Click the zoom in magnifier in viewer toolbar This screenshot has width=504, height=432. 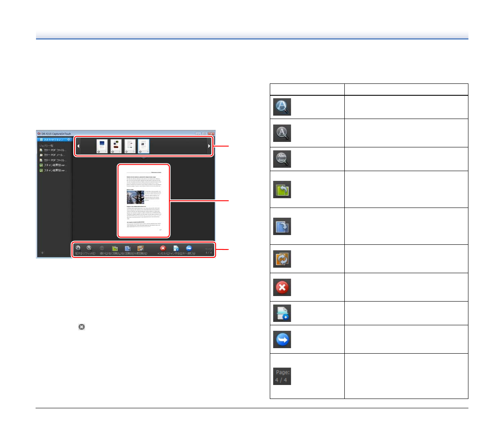pos(78,248)
